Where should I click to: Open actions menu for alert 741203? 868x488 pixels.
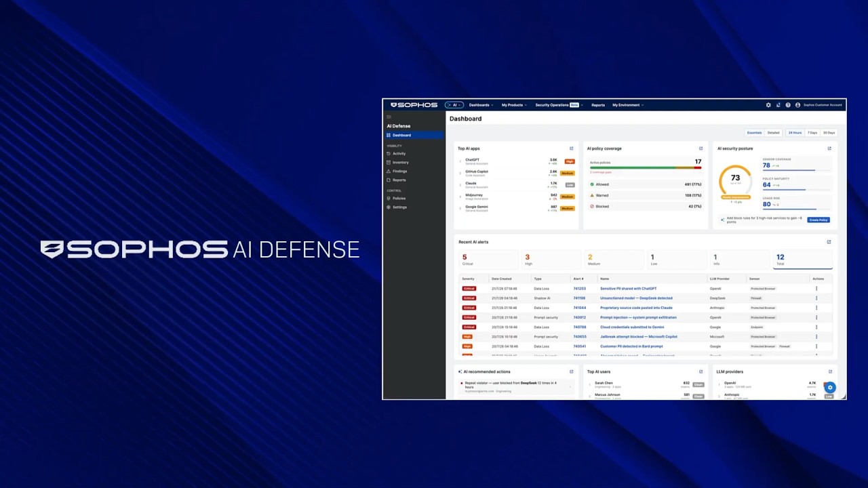point(816,289)
